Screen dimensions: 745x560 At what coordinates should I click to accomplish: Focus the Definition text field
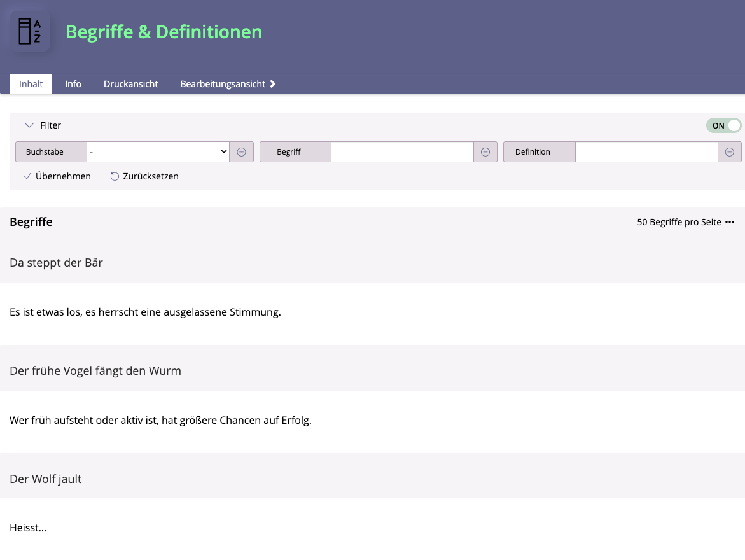[x=646, y=152]
